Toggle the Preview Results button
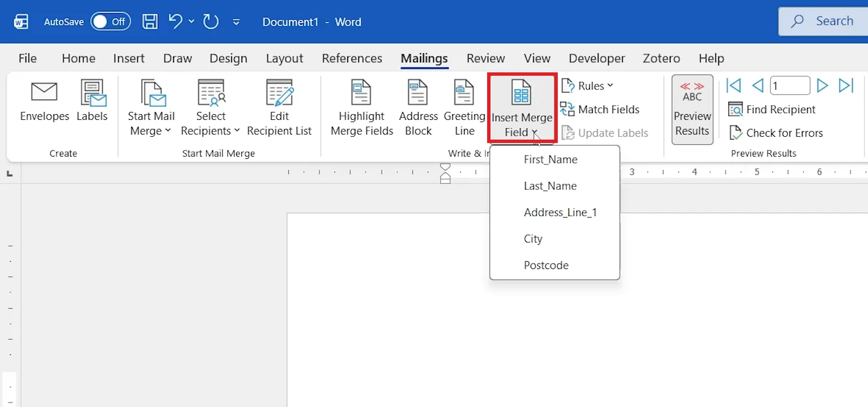 click(692, 109)
